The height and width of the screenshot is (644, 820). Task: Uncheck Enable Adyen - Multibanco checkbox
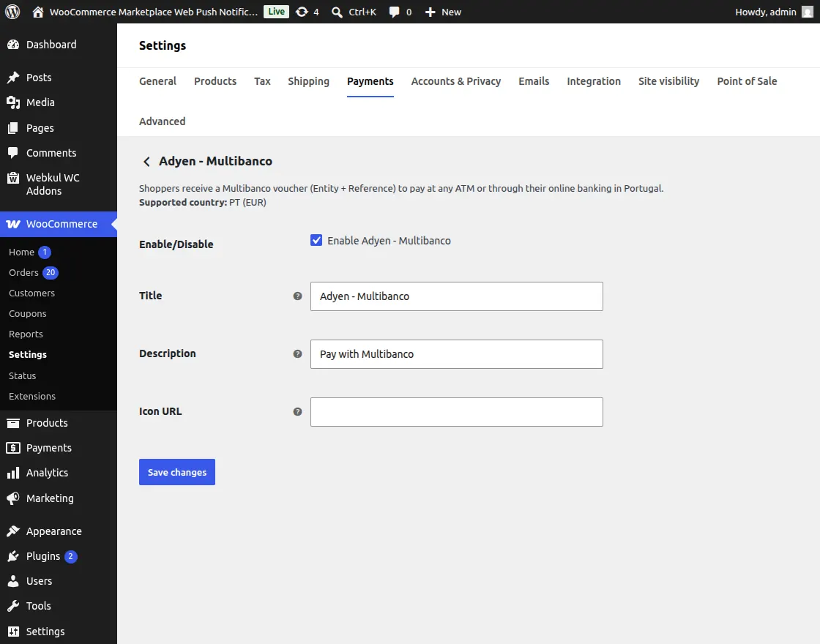point(316,240)
